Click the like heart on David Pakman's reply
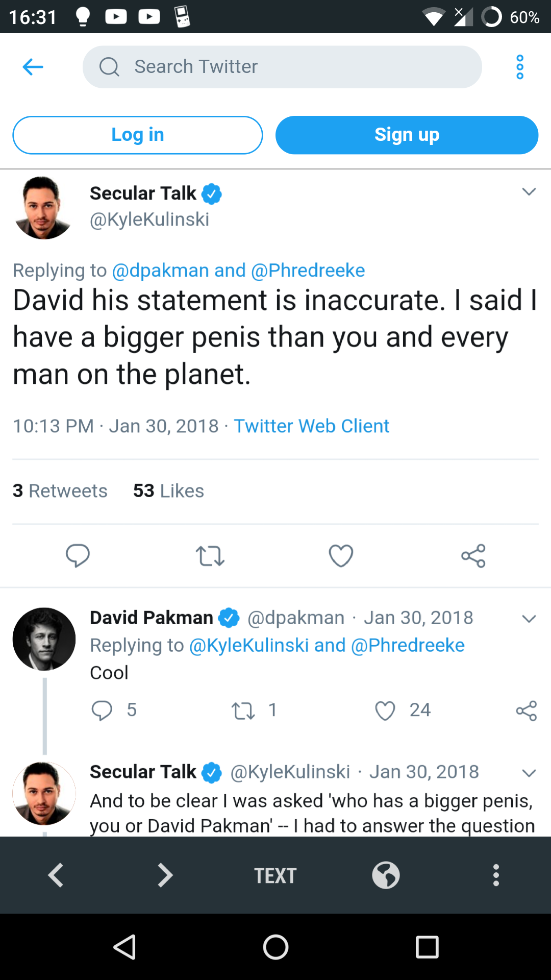This screenshot has height=980, width=551. point(386,710)
